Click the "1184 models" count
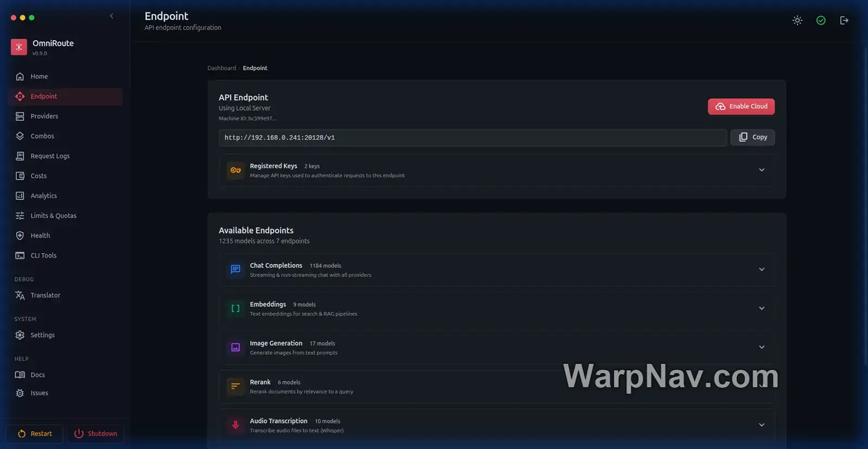The width and height of the screenshot is (868, 449). click(x=325, y=266)
